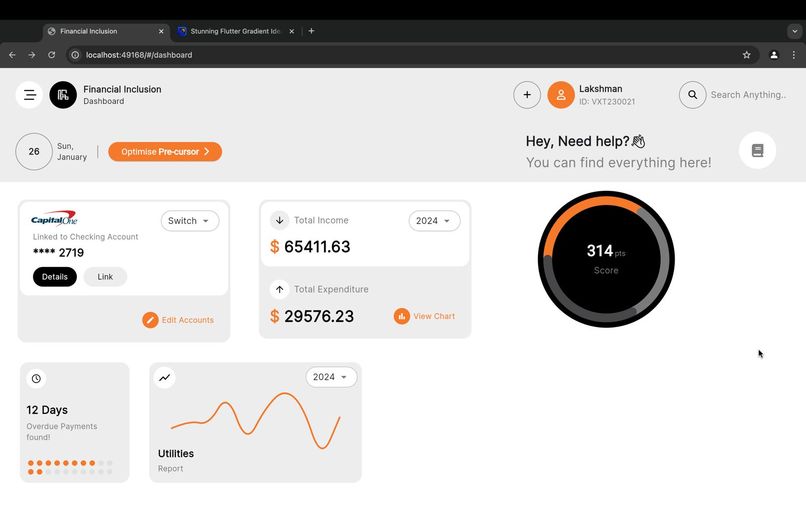Click the Link button
Viewport: 806px width, 524px height.
(105, 277)
